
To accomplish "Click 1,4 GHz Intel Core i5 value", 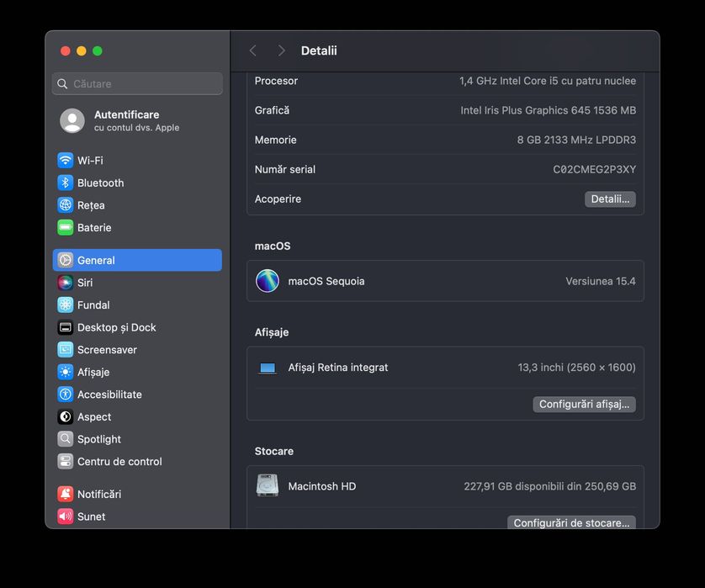I will coord(547,81).
